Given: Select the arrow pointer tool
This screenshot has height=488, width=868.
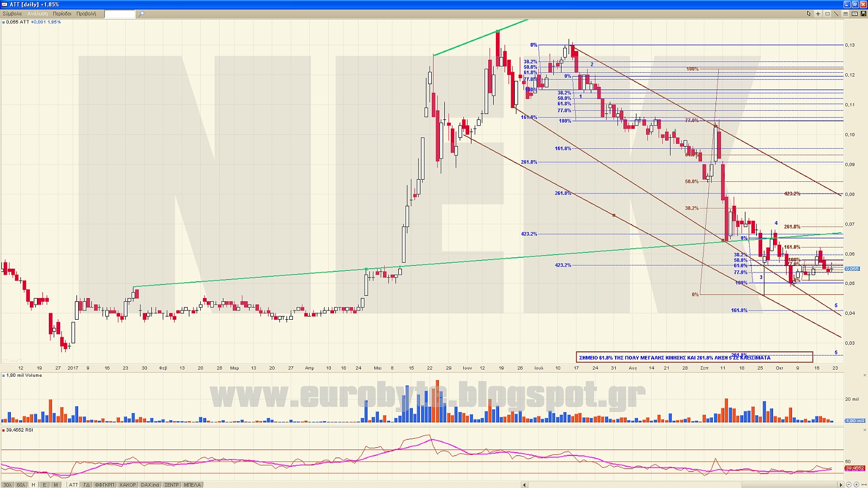Looking at the screenshot, I should coord(808,14).
